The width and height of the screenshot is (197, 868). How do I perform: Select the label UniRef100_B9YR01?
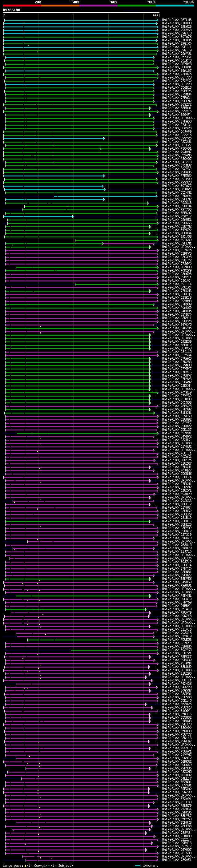pos(177,433)
